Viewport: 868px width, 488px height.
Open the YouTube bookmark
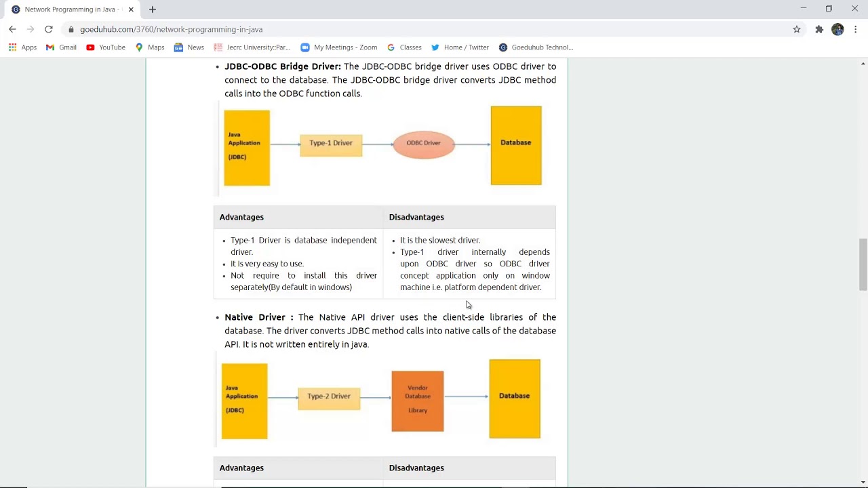tap(106, 47)
